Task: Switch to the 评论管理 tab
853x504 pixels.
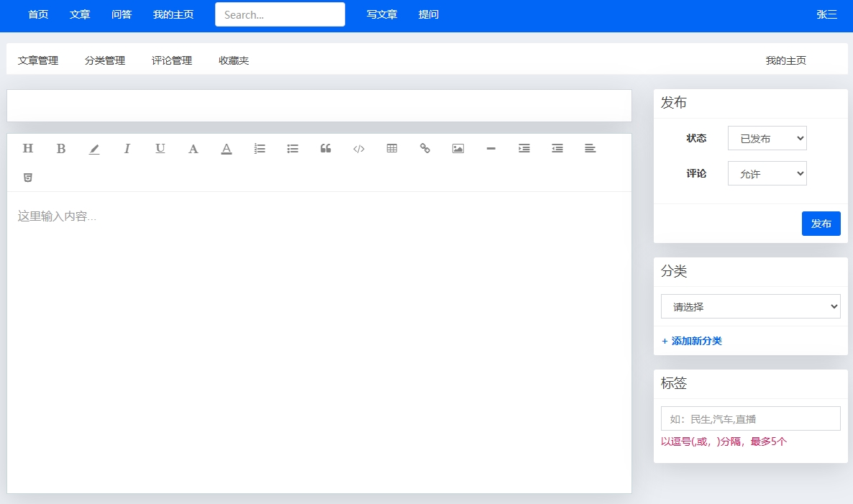Action: point(172,60)
